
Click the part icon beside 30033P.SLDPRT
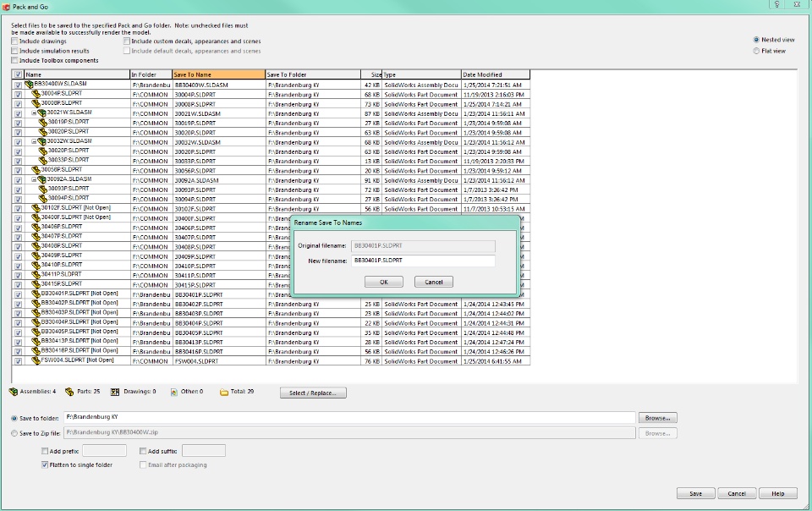coord(43,161)
